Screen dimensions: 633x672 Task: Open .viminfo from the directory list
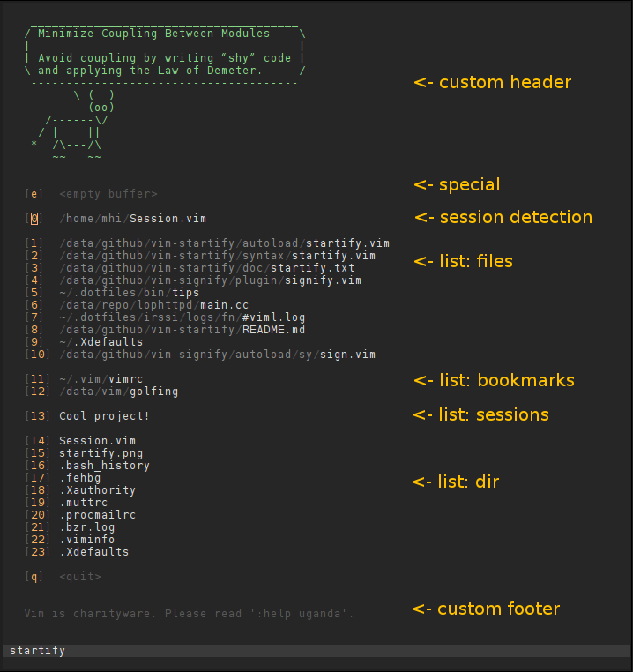pos(86,540)
